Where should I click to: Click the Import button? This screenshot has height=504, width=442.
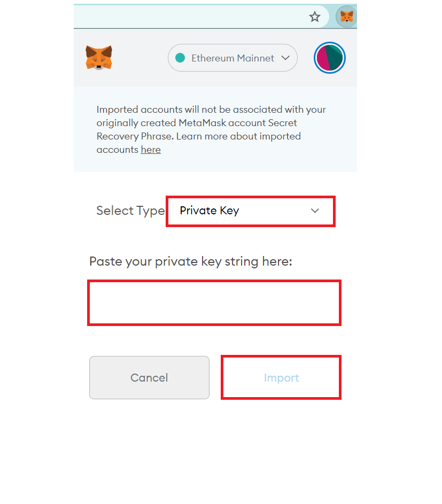pyautogui.click(x=281, y=377)
